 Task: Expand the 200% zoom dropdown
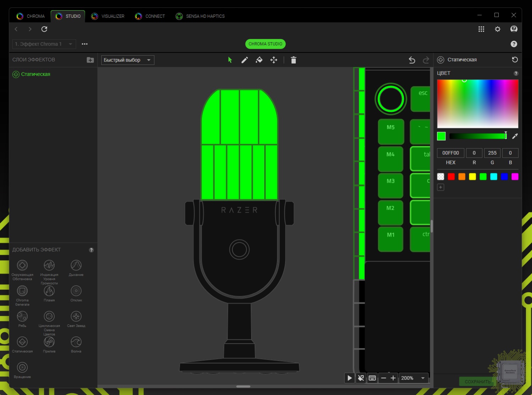coord(423,378)
